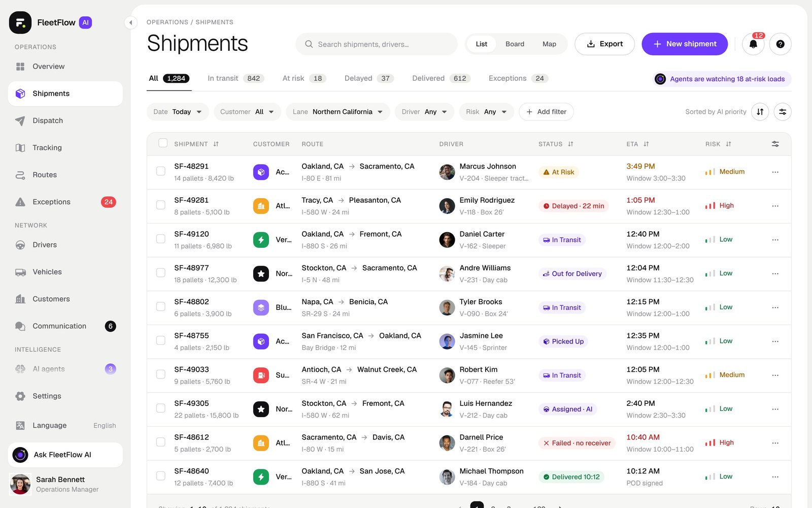Collapse the sidebar with the arrow button
812x508 pixels.
click(x=131, y=22)
